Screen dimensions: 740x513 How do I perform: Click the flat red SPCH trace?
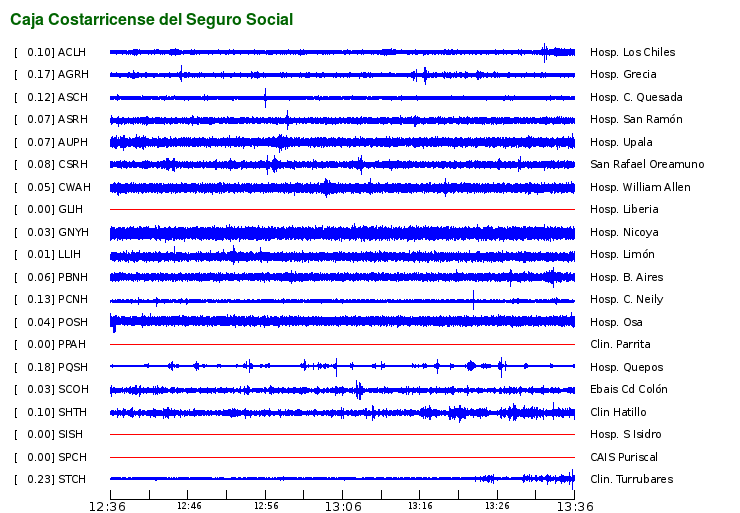click(x=342, y=457)
